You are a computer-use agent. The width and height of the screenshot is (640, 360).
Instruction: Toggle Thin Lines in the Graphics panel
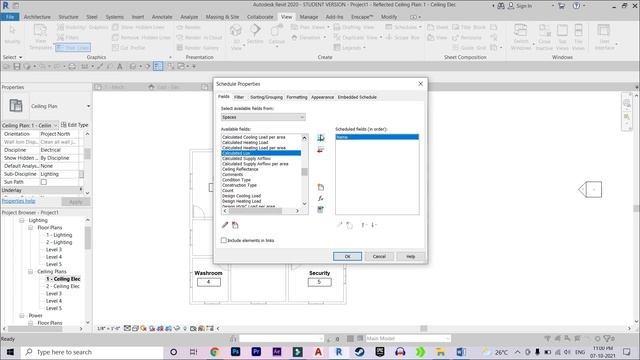point(73,48)
